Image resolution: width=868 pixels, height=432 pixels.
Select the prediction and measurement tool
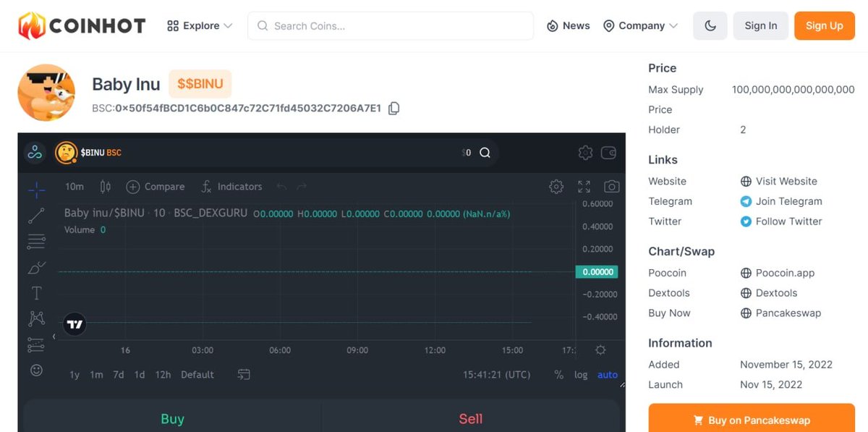[36, 344]
